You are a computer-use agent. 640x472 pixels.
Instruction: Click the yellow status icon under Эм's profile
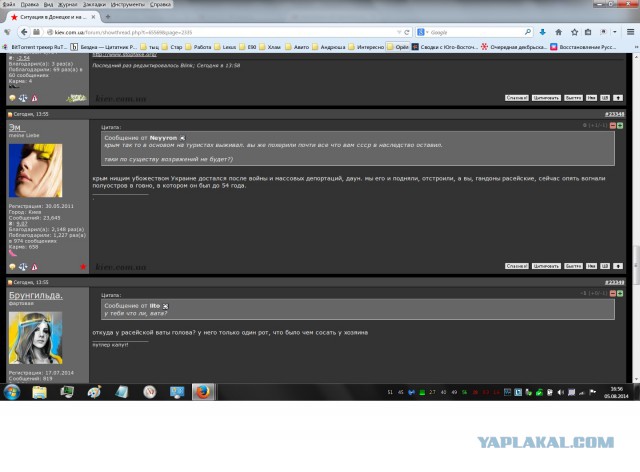[12, 267]
